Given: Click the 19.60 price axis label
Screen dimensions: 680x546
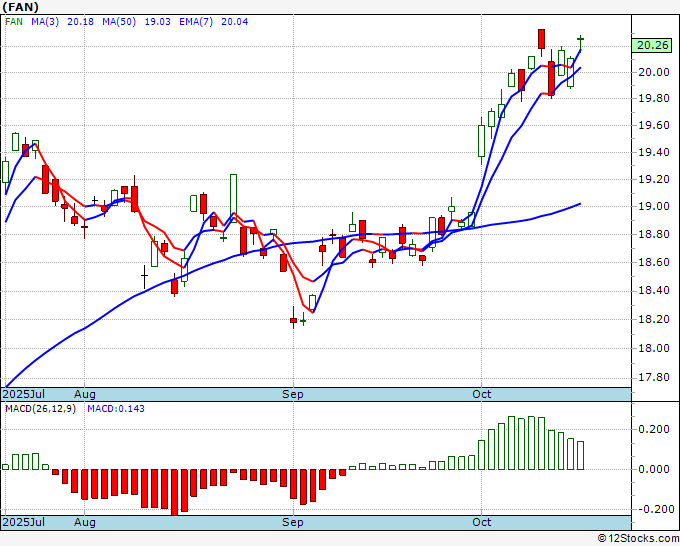Looking at the screenshot, I should pos(654,126).
